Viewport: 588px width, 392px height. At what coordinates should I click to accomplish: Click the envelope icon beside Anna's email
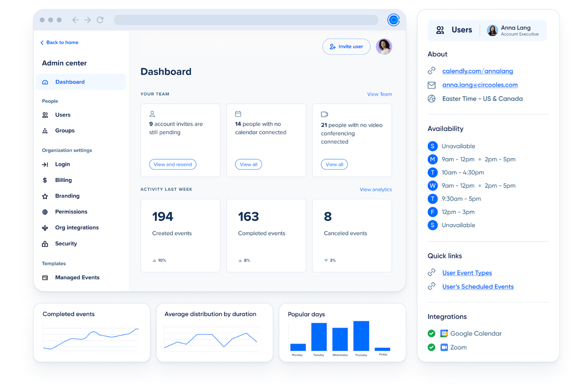pyautogui.click(x=432, y=85)
